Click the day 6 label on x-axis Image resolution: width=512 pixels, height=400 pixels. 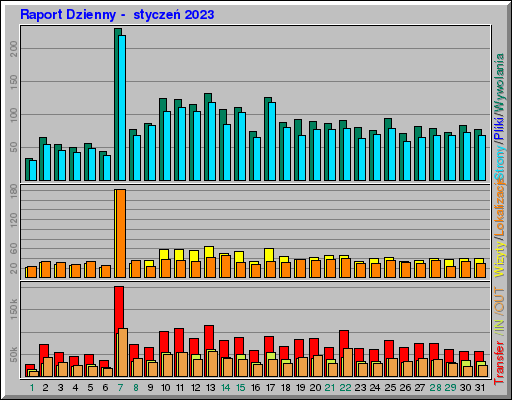pyautogui.click(x=105, y=388)
